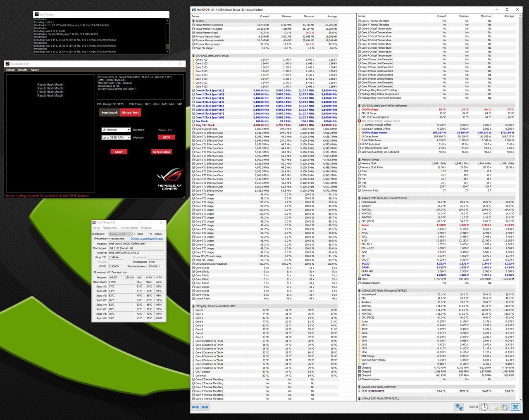This screenshot has height=420, width=529.
Task: Collapse the System sensor group
Action: click(193, 21)
